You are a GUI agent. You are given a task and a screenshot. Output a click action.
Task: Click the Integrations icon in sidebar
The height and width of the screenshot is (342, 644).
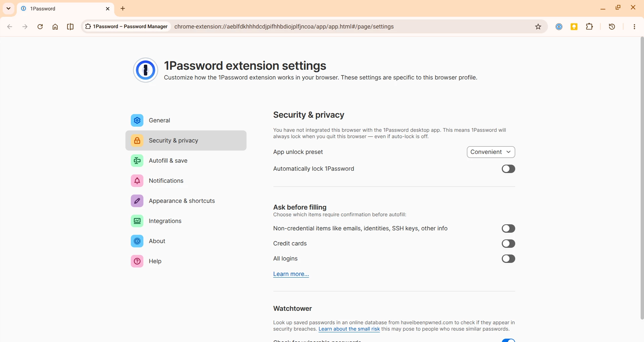click(x=137, y=221)
